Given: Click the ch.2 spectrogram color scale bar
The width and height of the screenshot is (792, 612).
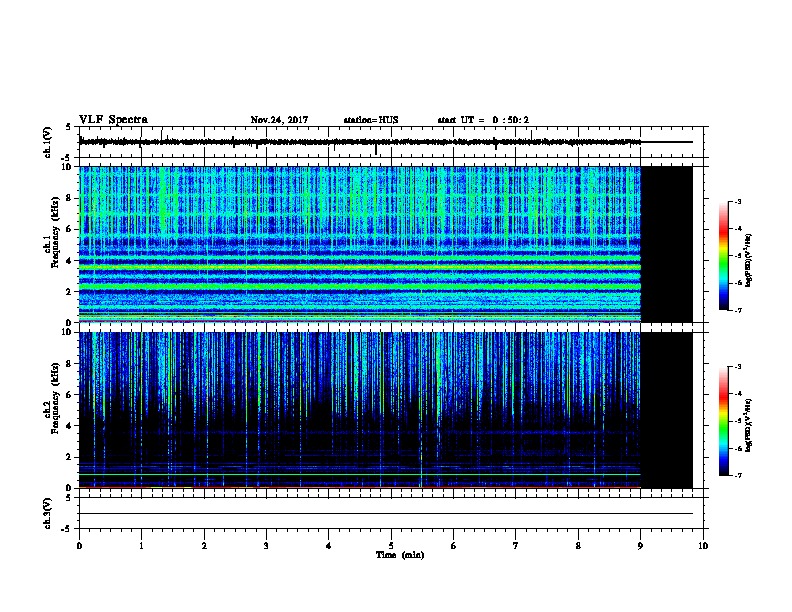Looking at the screenshot, I should coord(723,421).
